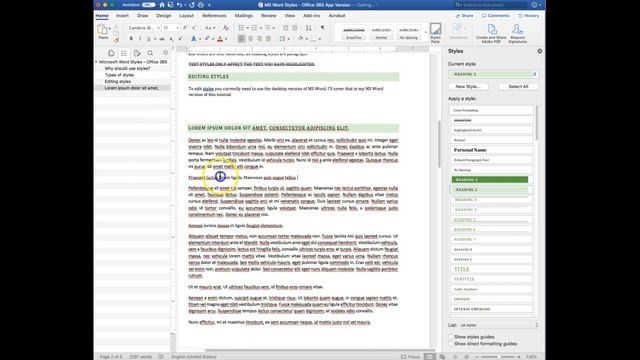Click the numbered list icon
This screenshot has height=360, width=640.
(254, 28)
